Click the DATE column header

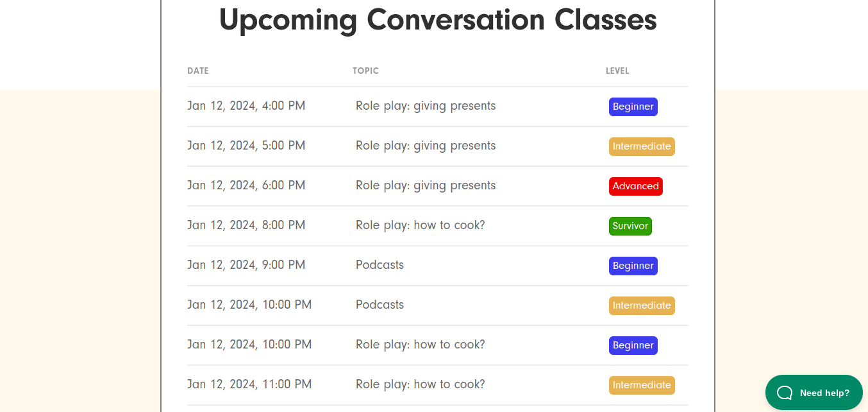click(198, 71)
